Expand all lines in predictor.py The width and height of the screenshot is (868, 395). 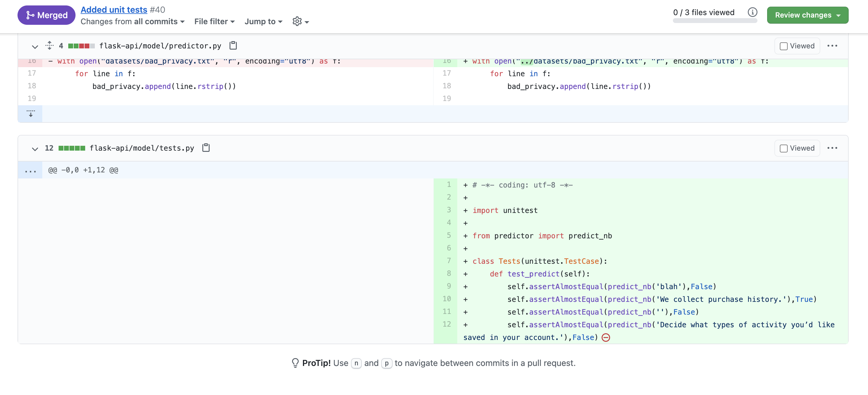[50, 46]
